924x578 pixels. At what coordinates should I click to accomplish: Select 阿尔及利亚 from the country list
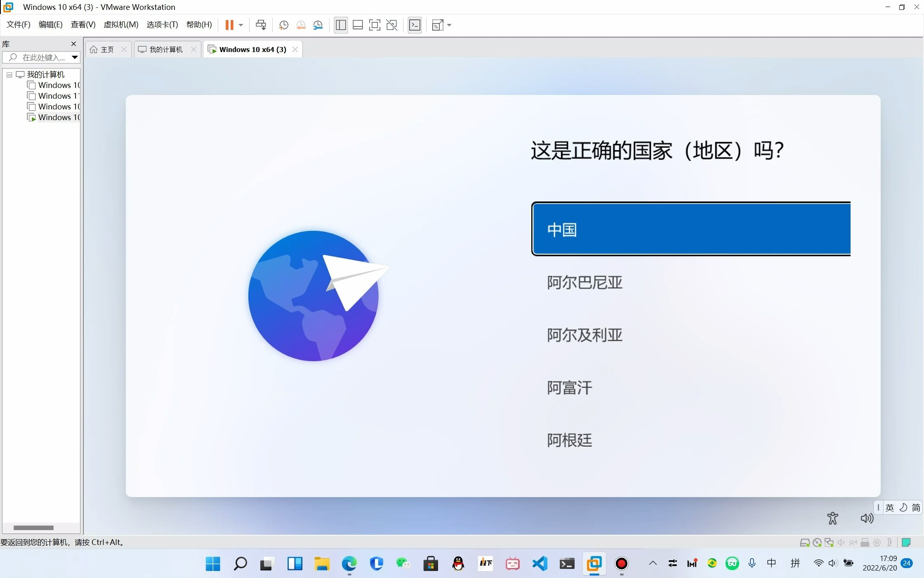[585, 335]
